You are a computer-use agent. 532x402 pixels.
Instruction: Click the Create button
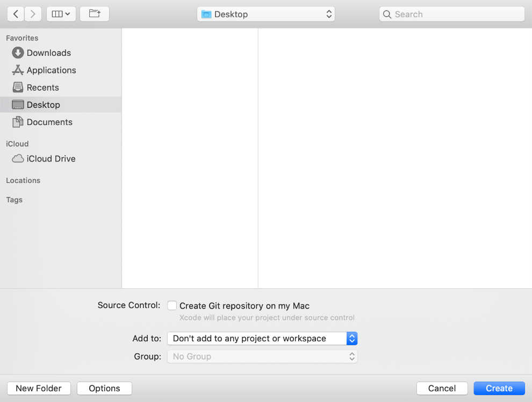click(x=499, y=389)
